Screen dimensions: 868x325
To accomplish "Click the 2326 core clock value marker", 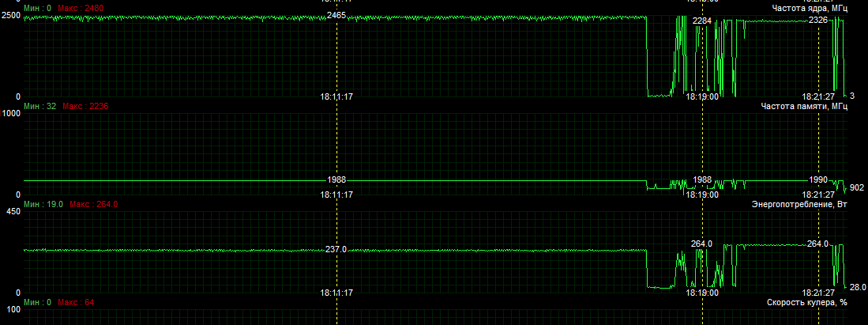I will pyautogui.click(x=818, y=21).
